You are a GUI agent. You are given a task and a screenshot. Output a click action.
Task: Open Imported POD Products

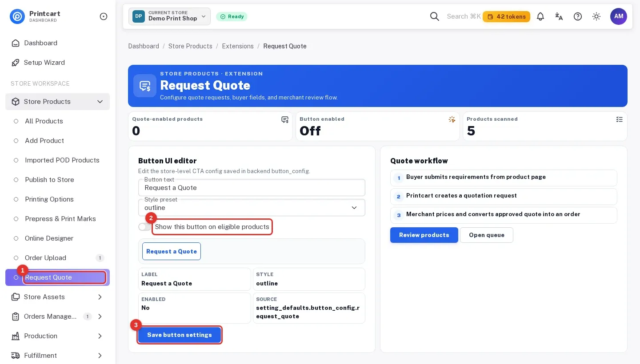coord(57,160)
